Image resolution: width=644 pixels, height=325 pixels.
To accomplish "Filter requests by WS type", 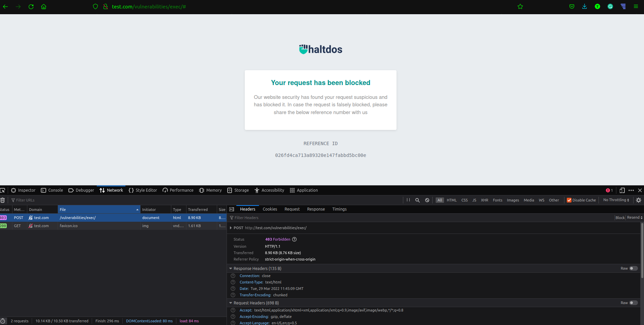I will point(541,200).
